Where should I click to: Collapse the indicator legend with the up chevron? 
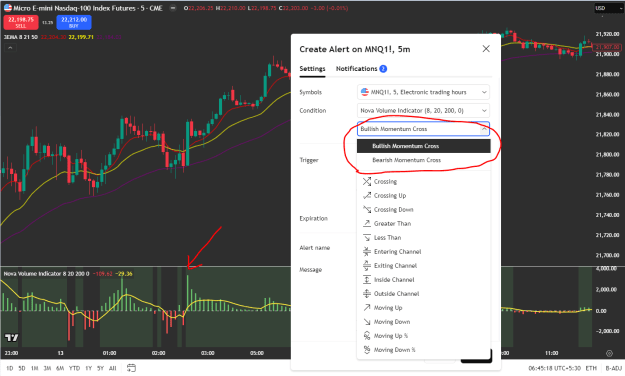pos(10,47)
